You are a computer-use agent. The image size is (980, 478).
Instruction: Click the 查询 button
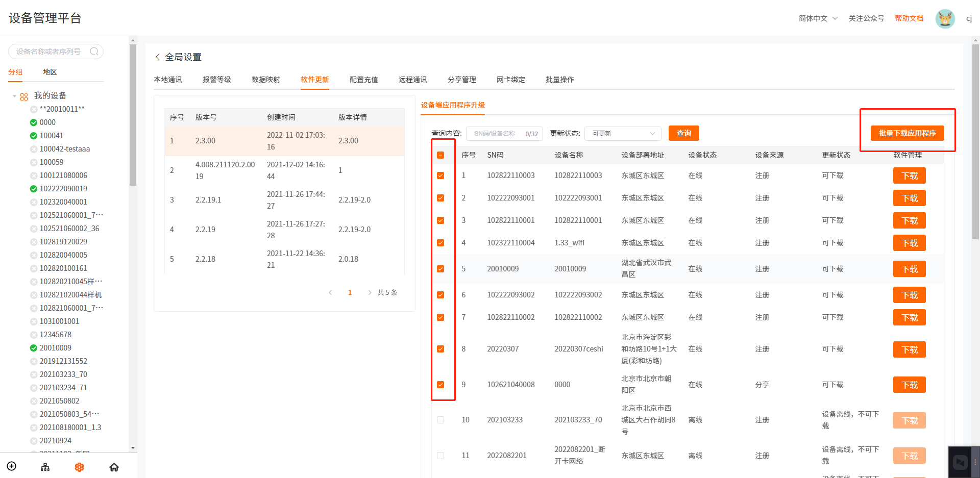tap(684, 133)
